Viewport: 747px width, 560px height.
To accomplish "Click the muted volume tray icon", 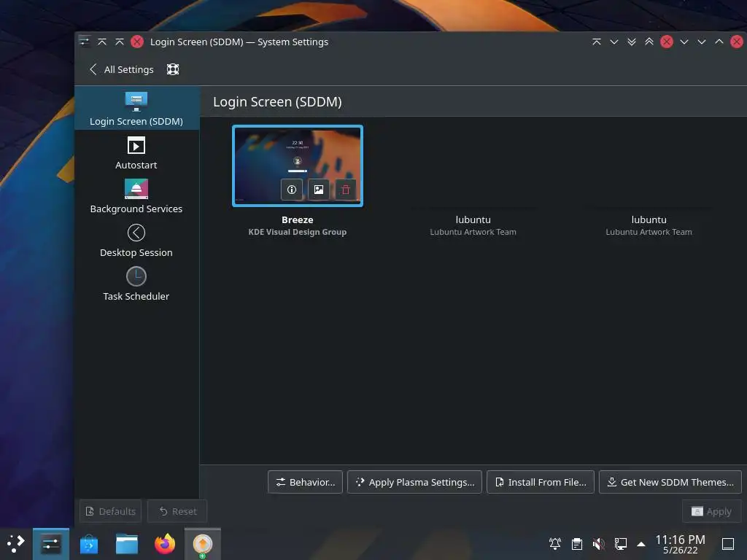I will click(599, 543).
